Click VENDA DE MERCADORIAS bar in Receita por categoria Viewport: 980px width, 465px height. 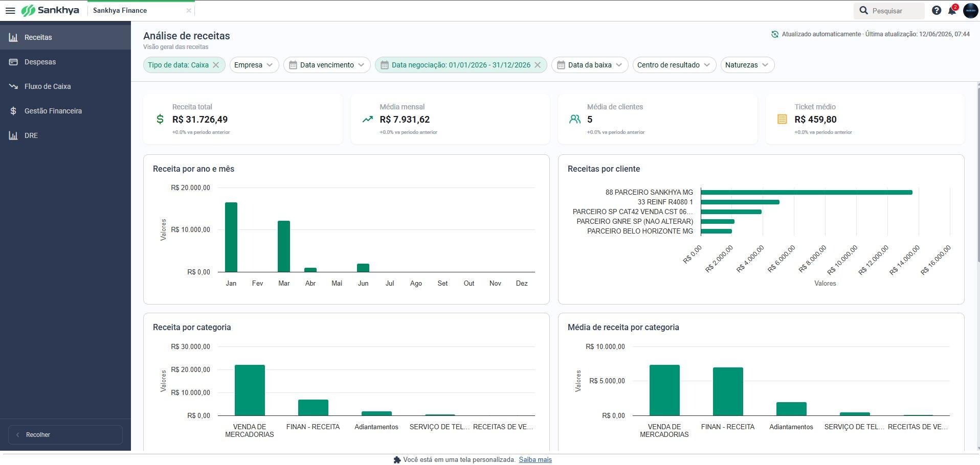point(250,390)
